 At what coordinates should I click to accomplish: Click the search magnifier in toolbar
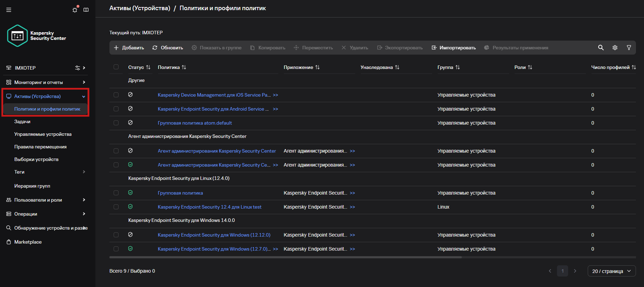(x=601, y=48)
